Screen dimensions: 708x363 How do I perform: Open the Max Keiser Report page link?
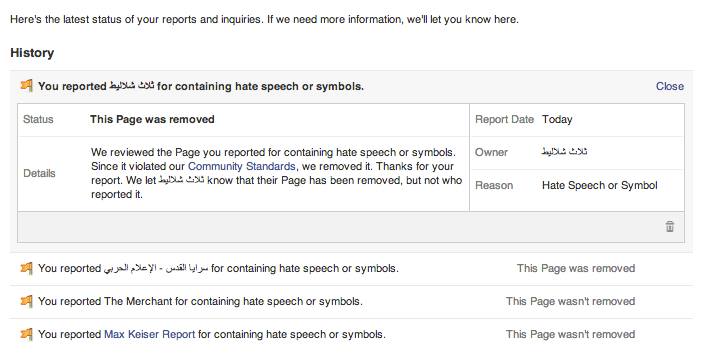149,335
